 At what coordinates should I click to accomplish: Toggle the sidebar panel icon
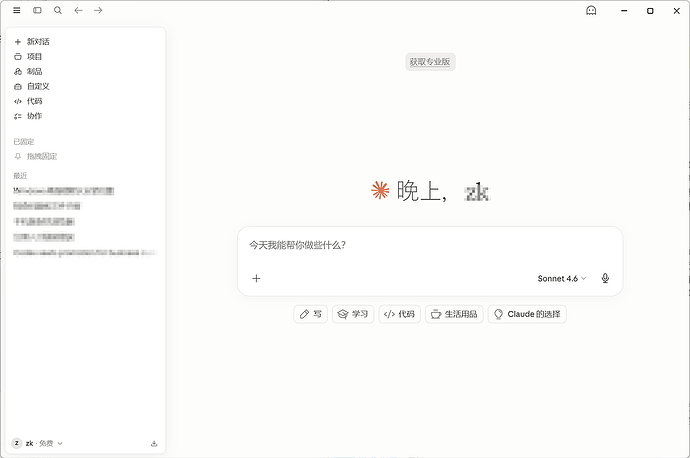(x=37, y=10)
